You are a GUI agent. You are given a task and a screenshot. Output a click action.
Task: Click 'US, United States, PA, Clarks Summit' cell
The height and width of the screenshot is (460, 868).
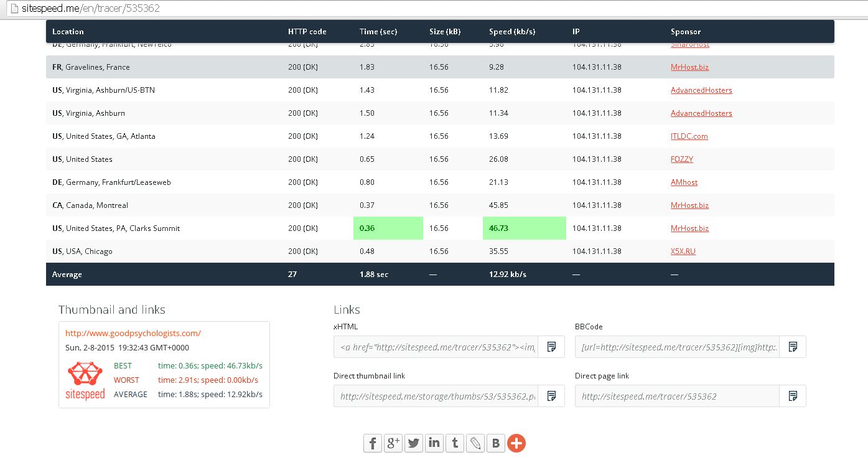tap(116, 228)
